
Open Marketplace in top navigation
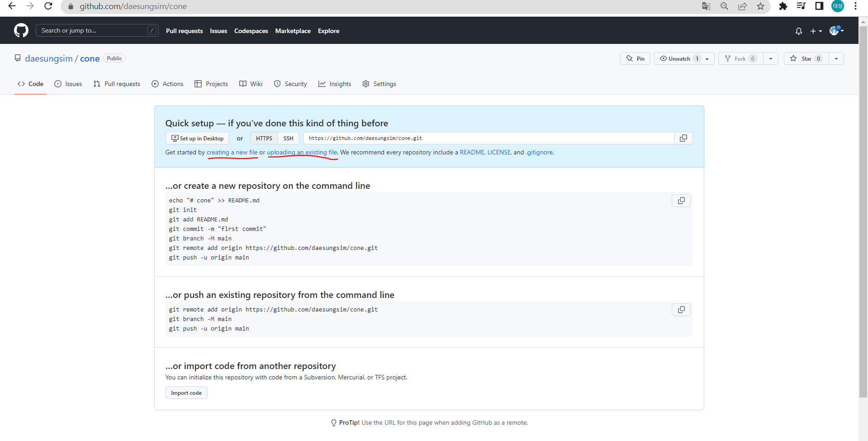293,31
